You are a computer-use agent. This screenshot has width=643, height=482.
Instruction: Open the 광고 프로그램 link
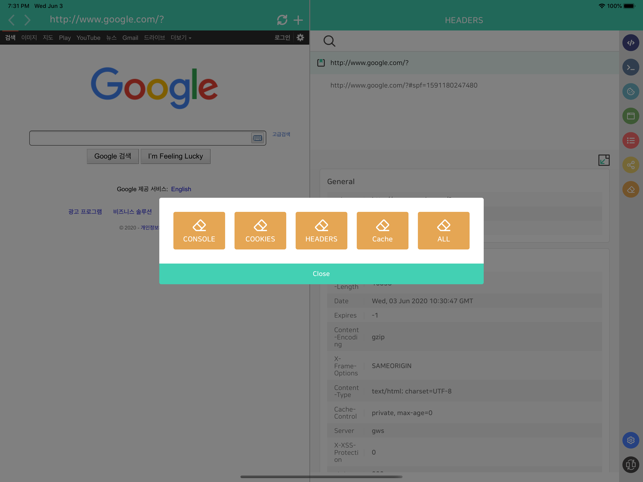(x=85, y=212)
